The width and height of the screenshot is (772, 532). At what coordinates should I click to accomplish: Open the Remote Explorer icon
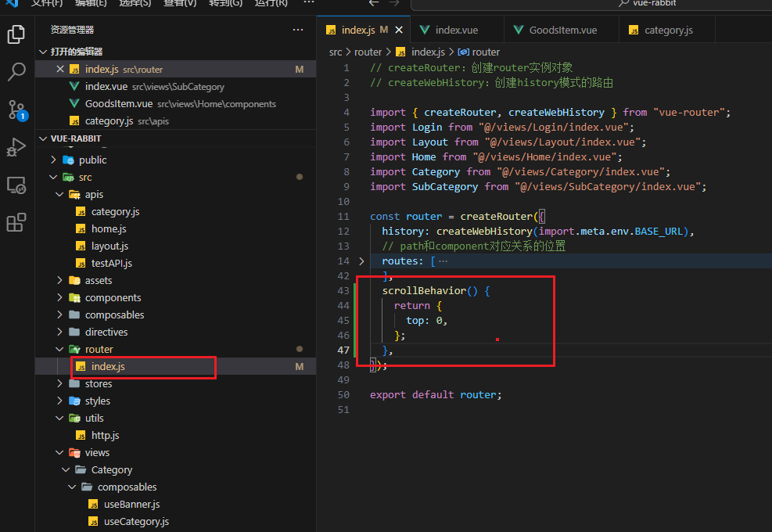click(x=16, y=185)
